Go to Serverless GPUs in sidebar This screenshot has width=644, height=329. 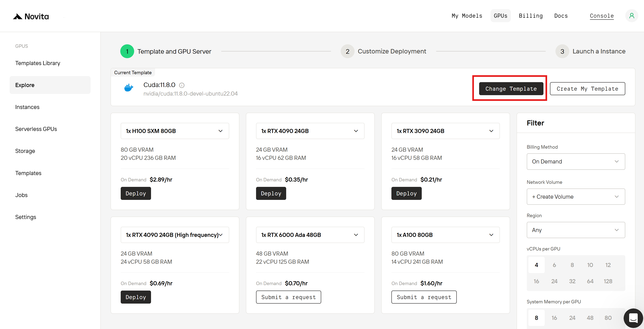(36, 129)
